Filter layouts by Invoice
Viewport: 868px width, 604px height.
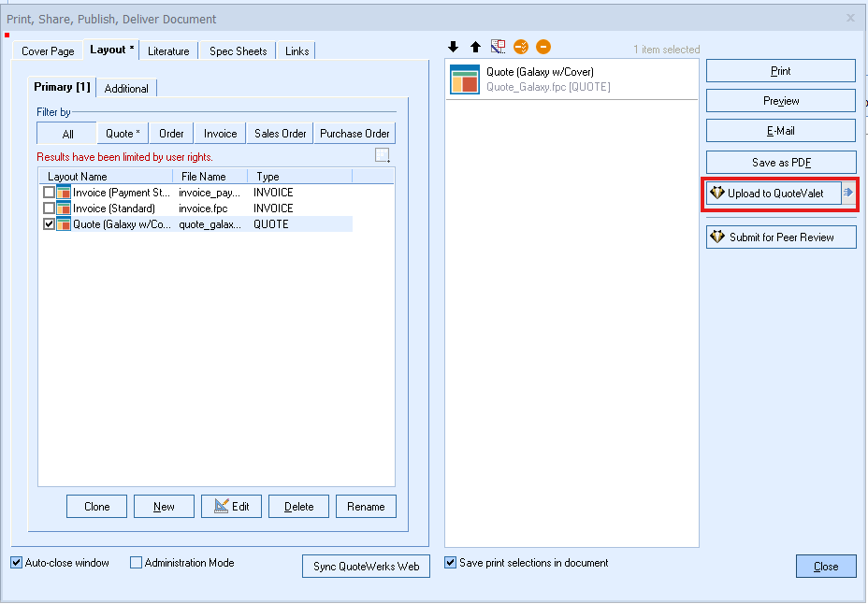tap(220, 134)
